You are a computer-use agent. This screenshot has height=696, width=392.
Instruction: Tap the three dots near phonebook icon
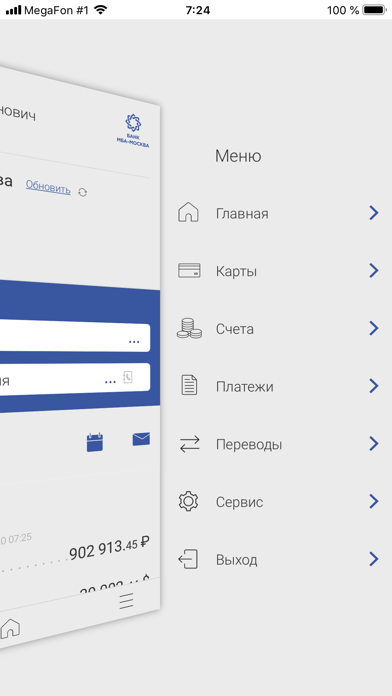click(x=111, y=382)
